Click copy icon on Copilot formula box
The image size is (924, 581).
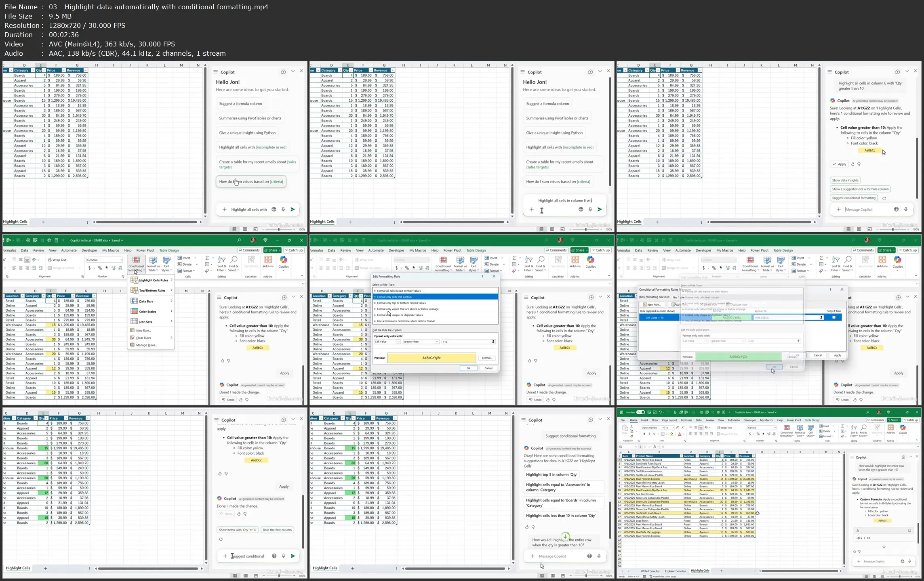909,531
